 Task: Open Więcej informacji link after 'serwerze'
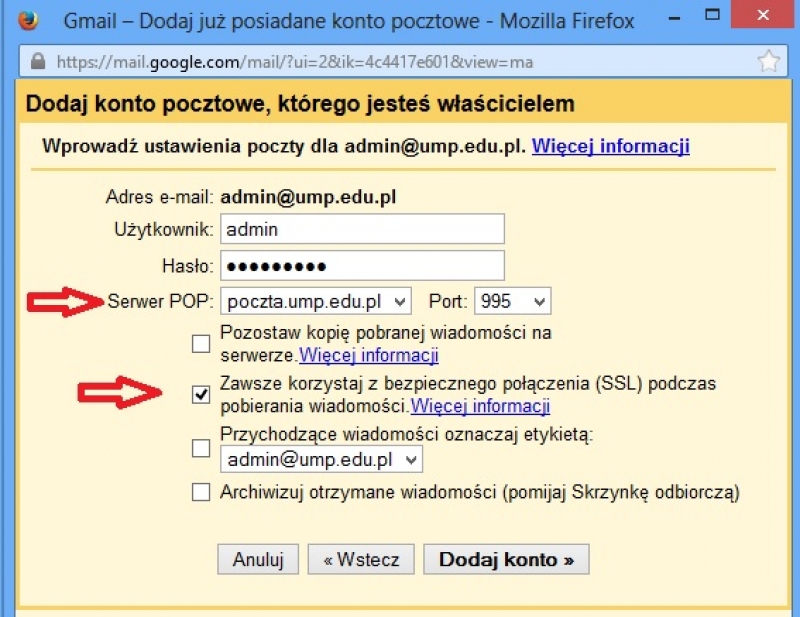coord(369,355)
